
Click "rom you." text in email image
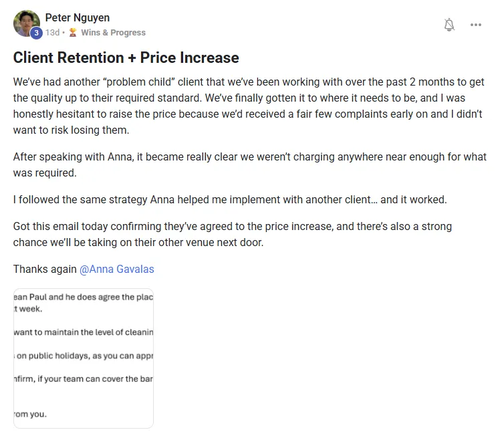(x=30, y=414)
